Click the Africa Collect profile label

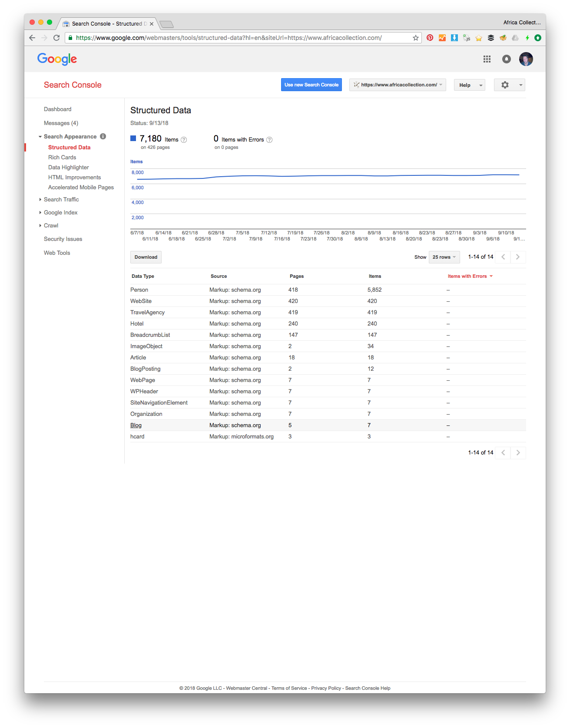click(x=522, y=23)
